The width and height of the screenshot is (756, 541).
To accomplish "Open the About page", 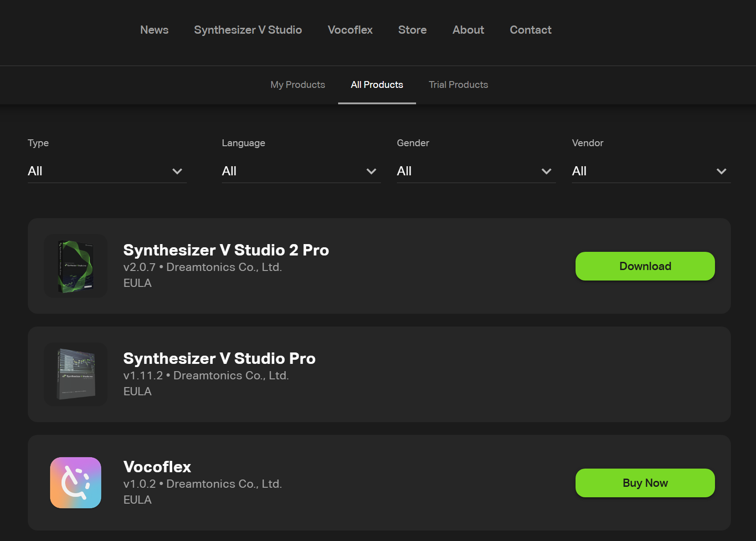I will (x=468, y=30).
